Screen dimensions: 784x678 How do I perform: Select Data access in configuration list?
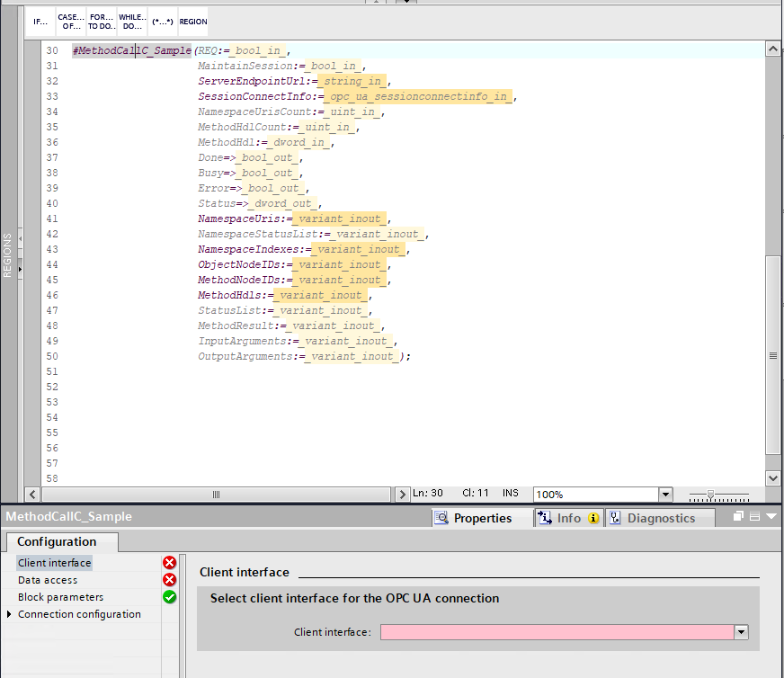click(x=48, y=580)
